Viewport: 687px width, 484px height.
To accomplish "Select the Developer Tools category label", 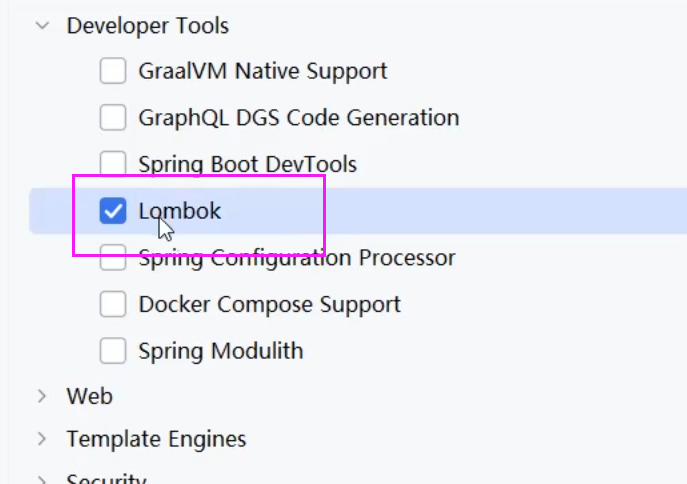I will pyautogui.click(x=147, y=26).
